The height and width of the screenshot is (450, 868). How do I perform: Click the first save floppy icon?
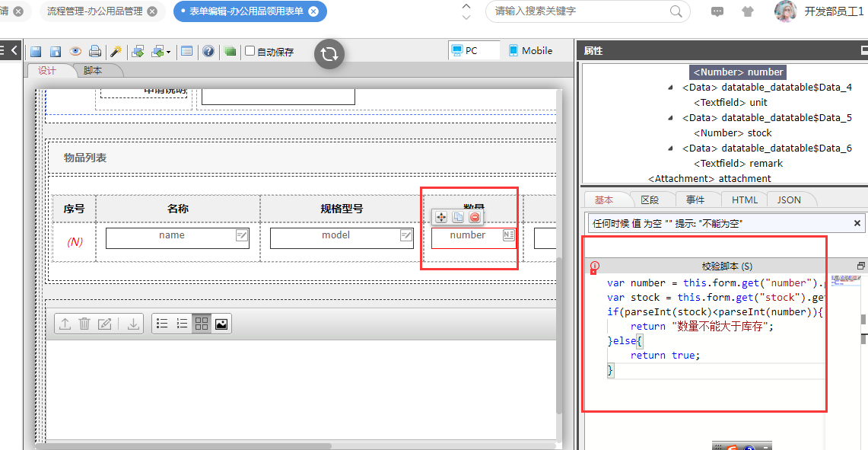36,52
